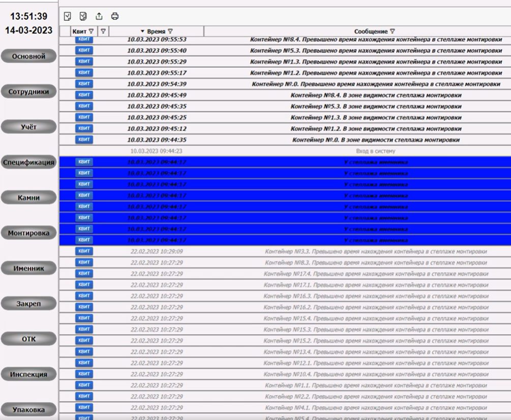The image size is (511, 420).
Task: Open the Упаковка section
Action: coord(28,409)
